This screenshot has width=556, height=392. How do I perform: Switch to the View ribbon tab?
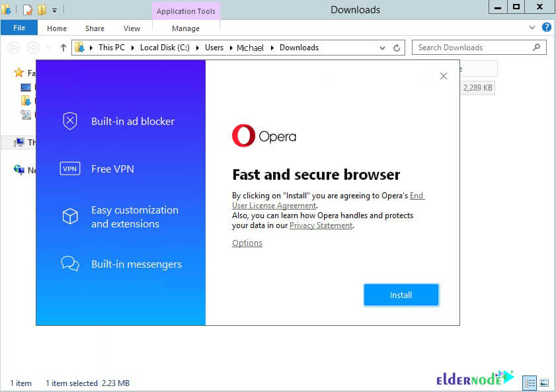[x=132, y=28]
